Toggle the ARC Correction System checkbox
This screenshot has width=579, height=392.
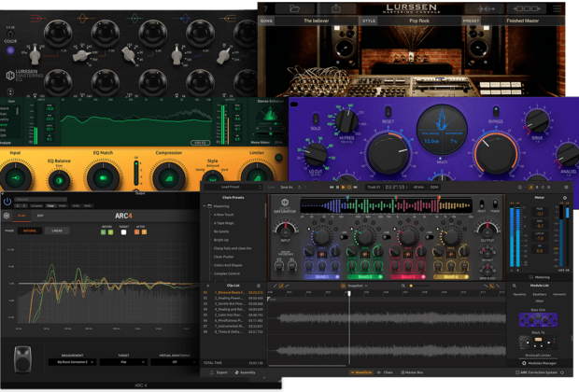click(517, 372)
